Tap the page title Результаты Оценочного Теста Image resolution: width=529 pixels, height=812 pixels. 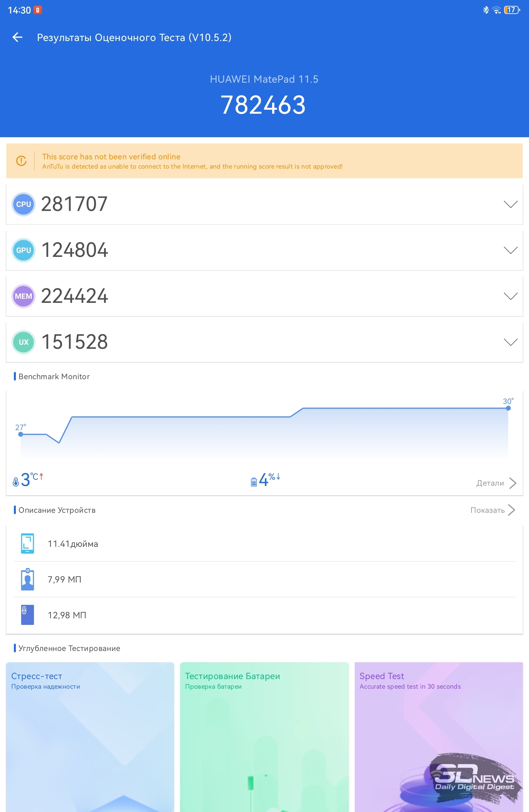pos(134,38)
